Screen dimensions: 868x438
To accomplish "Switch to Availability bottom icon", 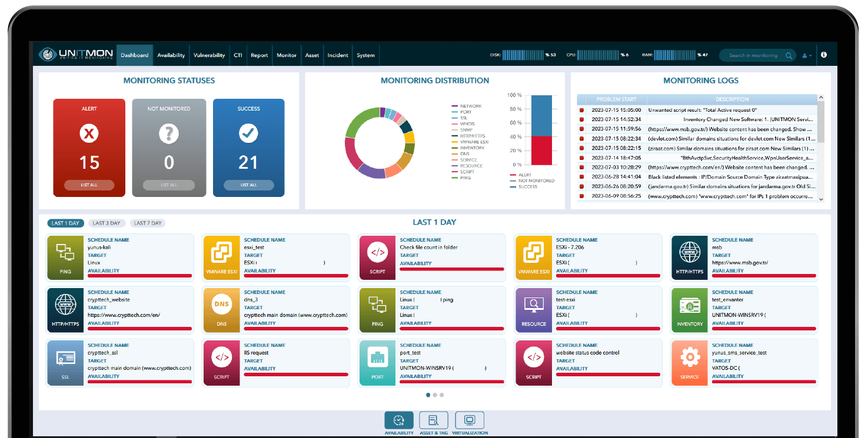I will click(x=399, y=420).
